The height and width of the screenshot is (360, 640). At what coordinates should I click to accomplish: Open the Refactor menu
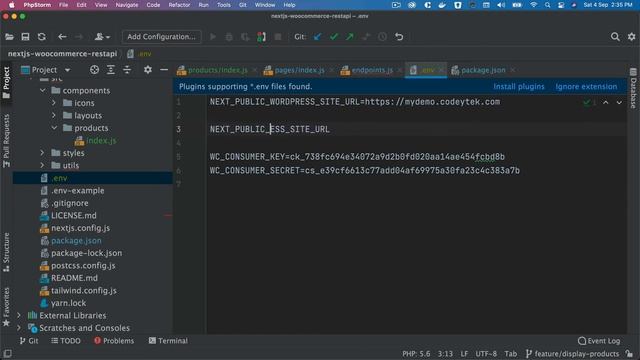pyautogui.click(x=179, y=5)
